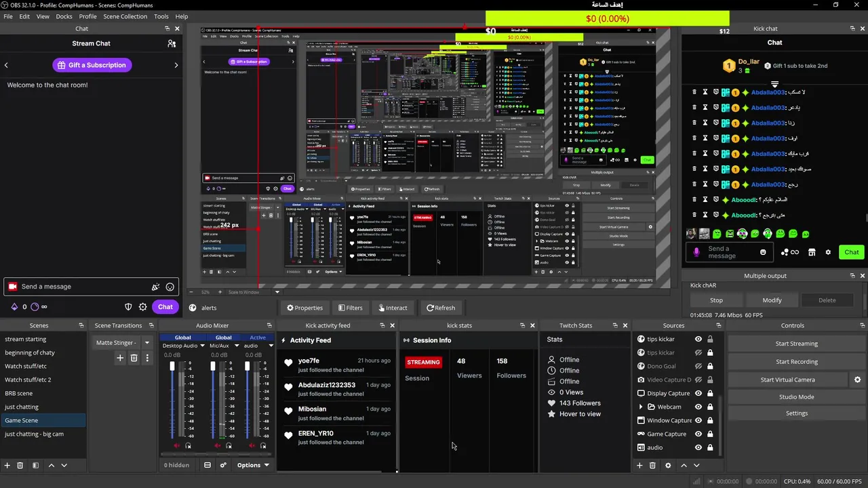The width and height of the screenshot is (868, 488).
Task: Stop the Kick chAR output
Action: coord(716,300)
